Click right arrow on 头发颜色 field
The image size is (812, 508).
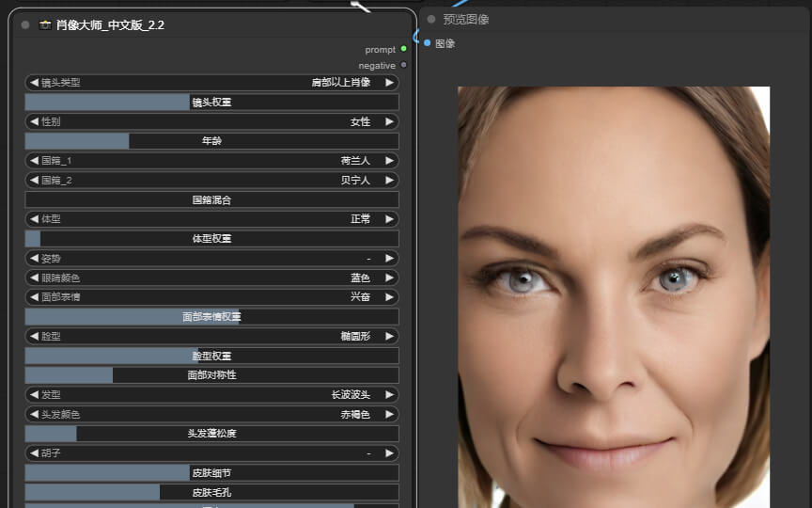[x=389, y=414]
